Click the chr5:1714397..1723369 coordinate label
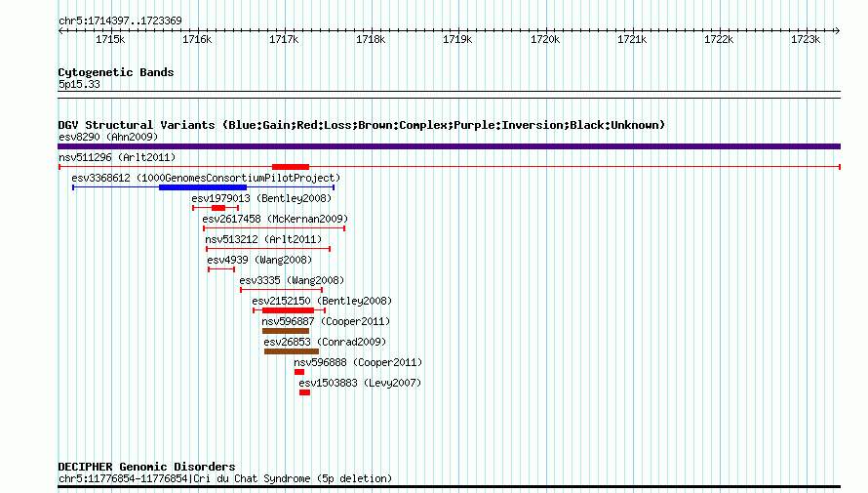The height and width of the screenshot is (493, 868). pyautogui.click(x=120, y=21)
